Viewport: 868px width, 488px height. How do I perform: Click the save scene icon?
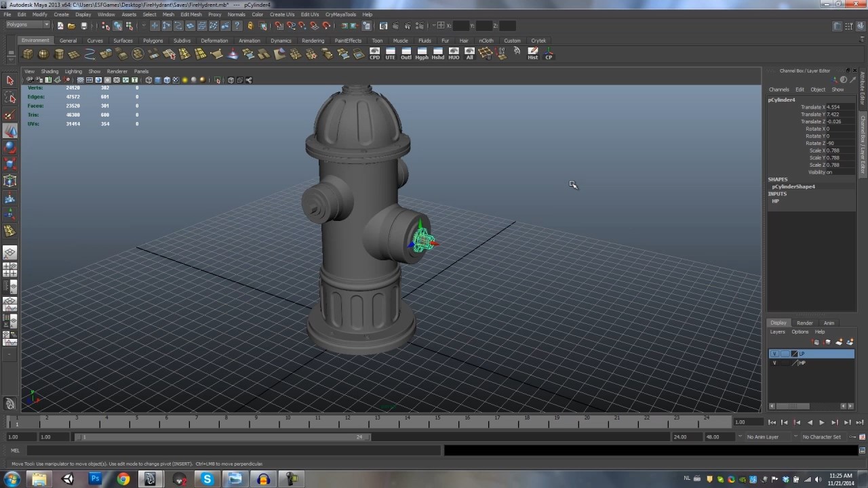click(x=84, y=26)
